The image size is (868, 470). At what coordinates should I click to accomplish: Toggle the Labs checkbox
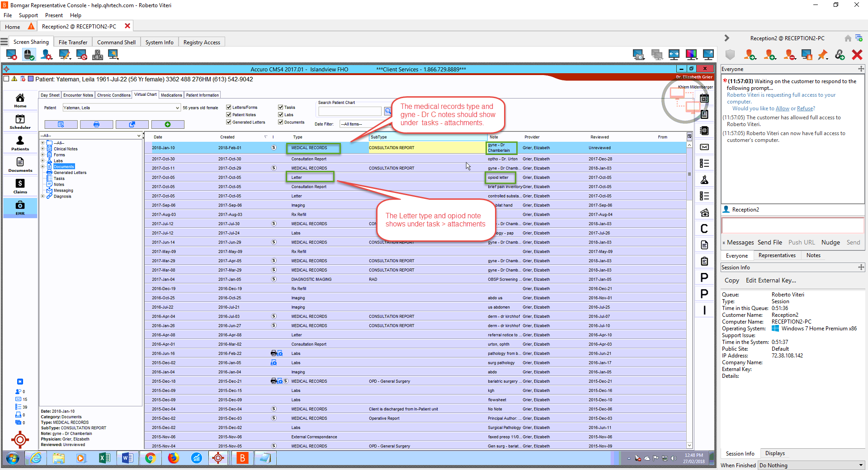[281, 115]
